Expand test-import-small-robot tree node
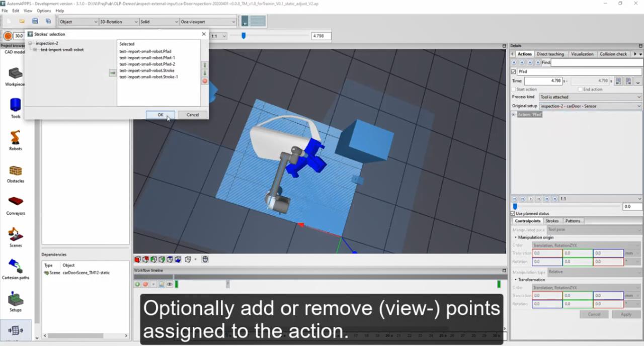Screen dimensions: 644x346 (x=35, y=50)
